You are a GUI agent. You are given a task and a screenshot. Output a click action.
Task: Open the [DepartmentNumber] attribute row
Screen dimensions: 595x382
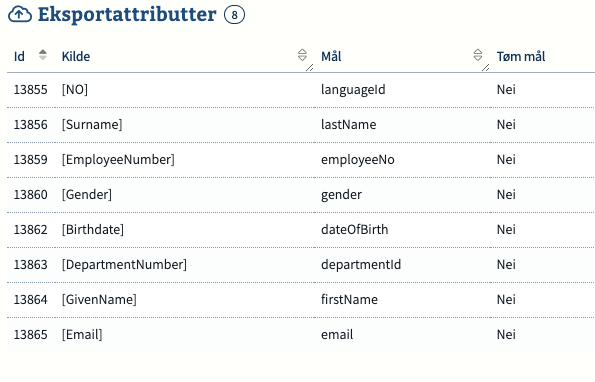[x=301, y=265]
